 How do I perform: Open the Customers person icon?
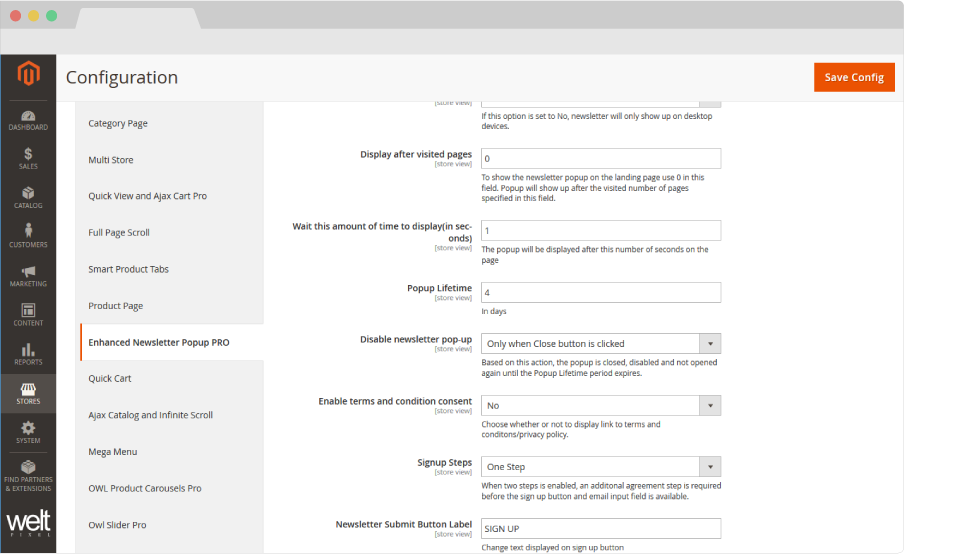coord(28,236)
